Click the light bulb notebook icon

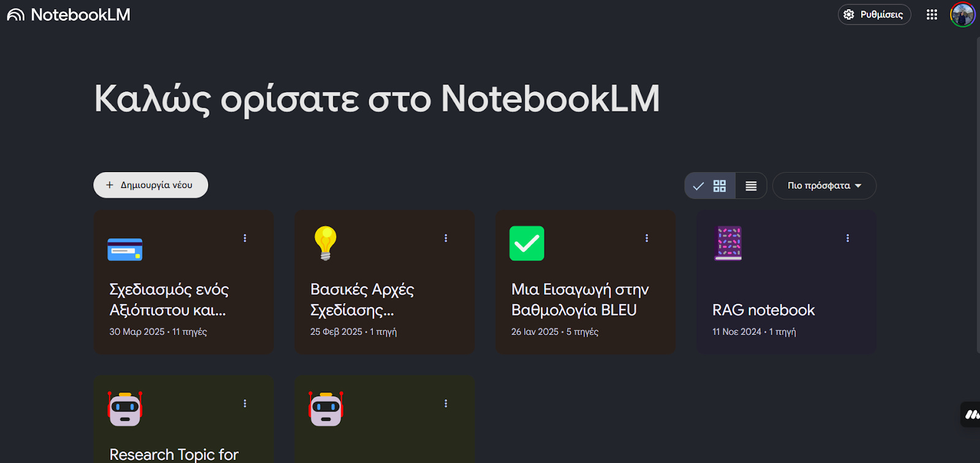(325, 243)
